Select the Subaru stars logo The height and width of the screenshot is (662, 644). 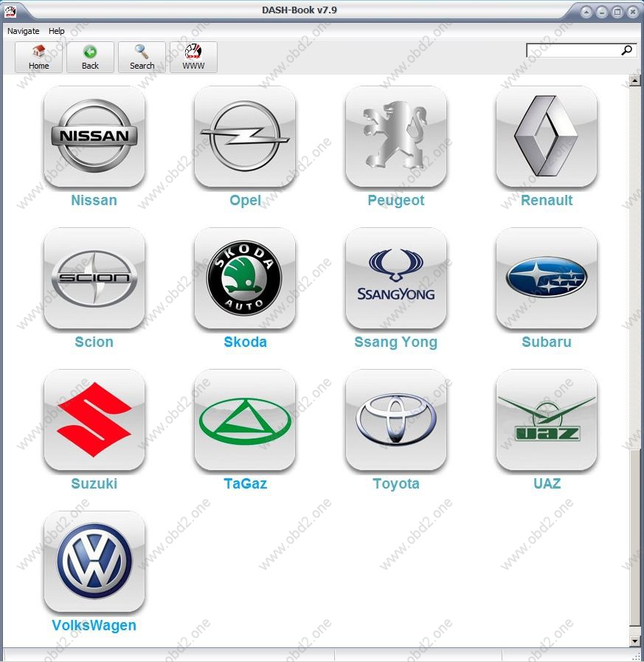click(547, 278)
